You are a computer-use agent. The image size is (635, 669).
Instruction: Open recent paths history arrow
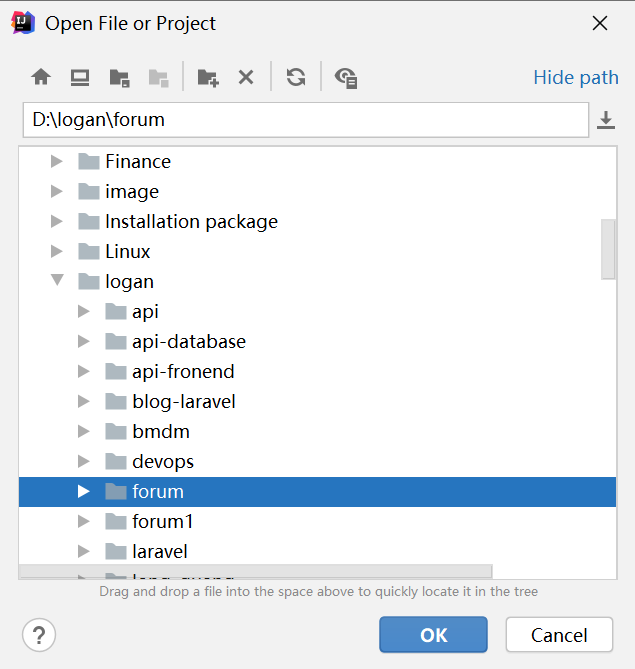click(606, 120)
